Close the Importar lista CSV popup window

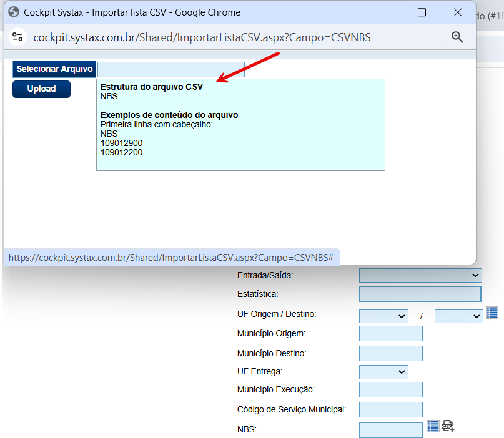point(458,12)
